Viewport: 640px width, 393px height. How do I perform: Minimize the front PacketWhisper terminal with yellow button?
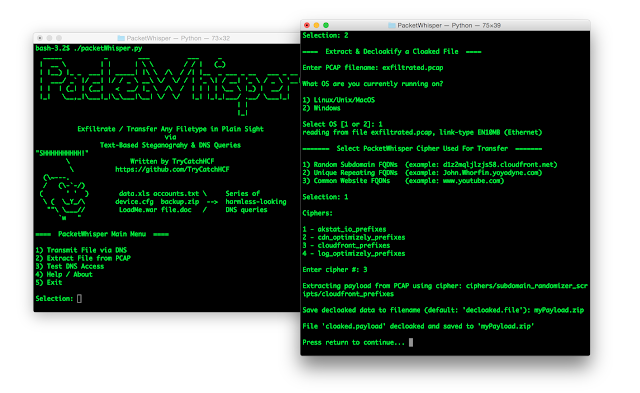point(316,25)
